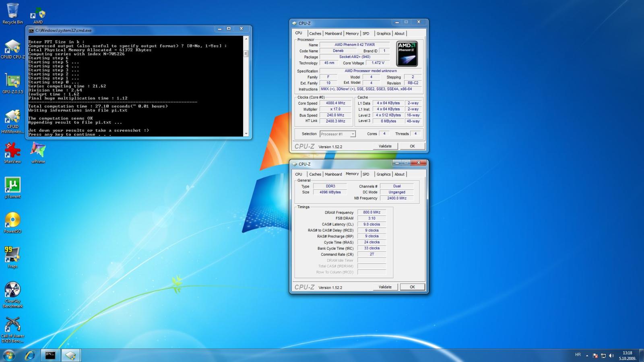Click the cmd window scrollbar down arrow
The image size is (644, 362).
pyautogui.click(x=246, y=133)
